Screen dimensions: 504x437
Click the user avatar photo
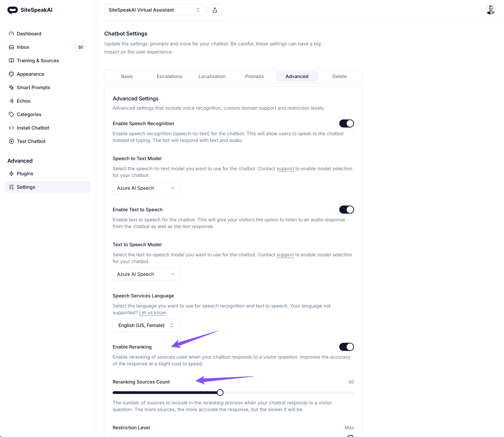pos(490,10)
